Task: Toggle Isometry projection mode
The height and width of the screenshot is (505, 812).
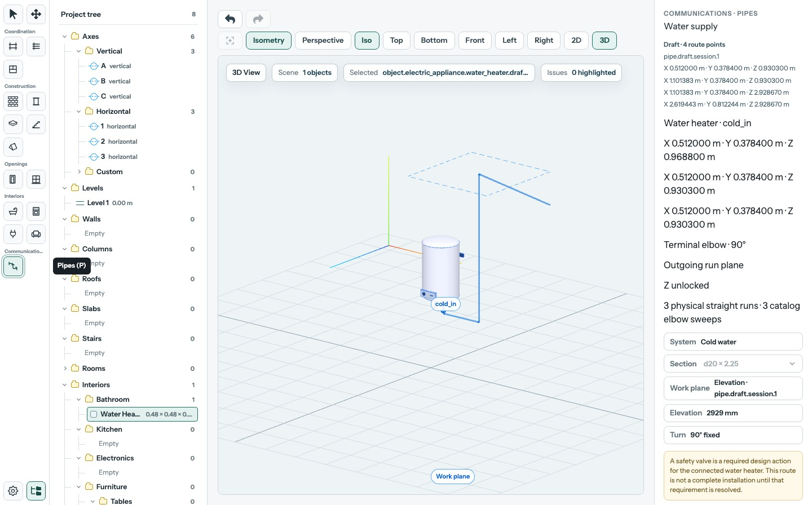Action: pos(268,41)
